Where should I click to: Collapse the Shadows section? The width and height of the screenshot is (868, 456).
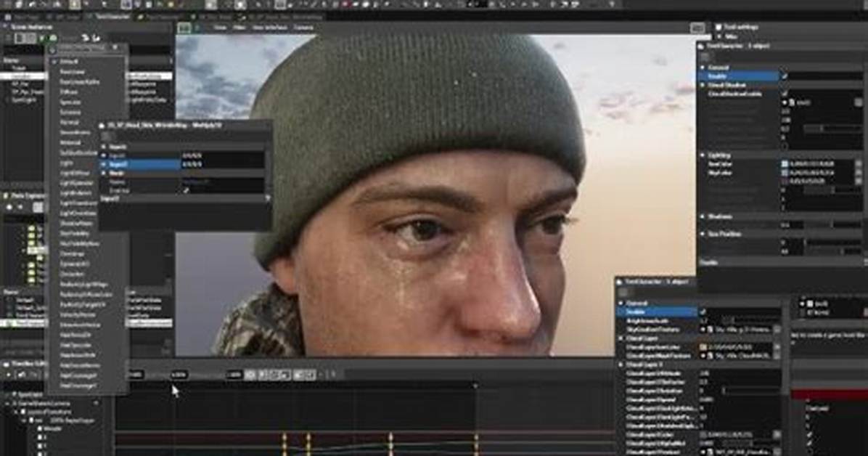pos(703,216)
